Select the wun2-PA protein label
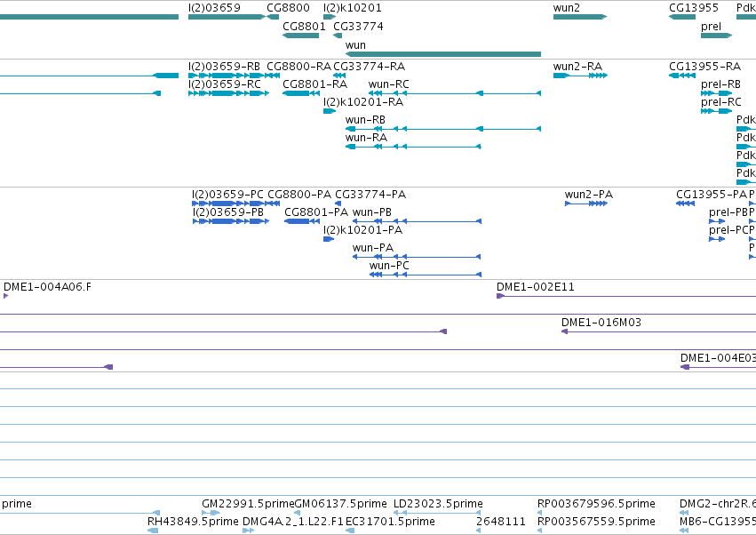 [x=589, y=195]
